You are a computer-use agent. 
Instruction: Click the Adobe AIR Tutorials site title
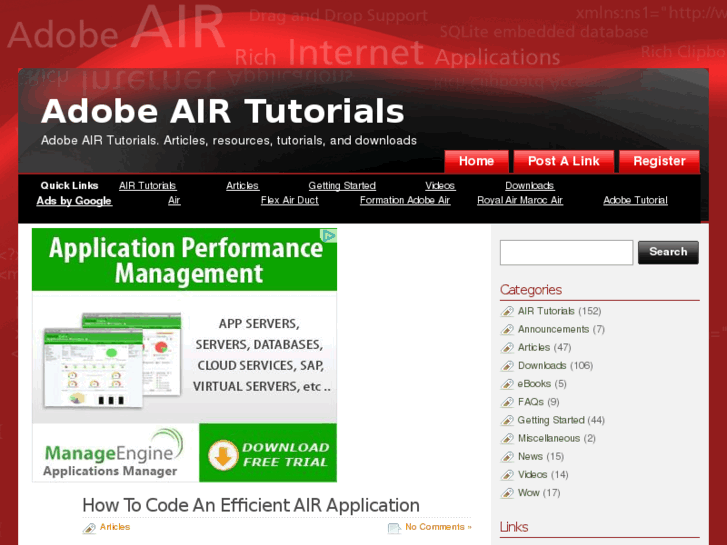click(223, 111)
